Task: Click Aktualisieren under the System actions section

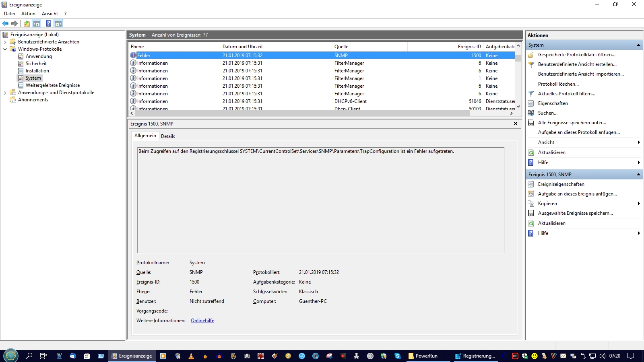Action: pyautogui.click(x=551, y=152)
